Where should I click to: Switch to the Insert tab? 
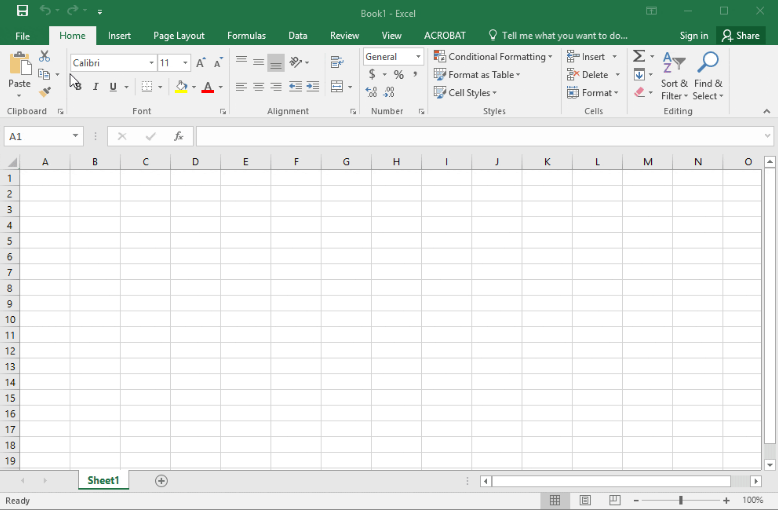point(120,36)
